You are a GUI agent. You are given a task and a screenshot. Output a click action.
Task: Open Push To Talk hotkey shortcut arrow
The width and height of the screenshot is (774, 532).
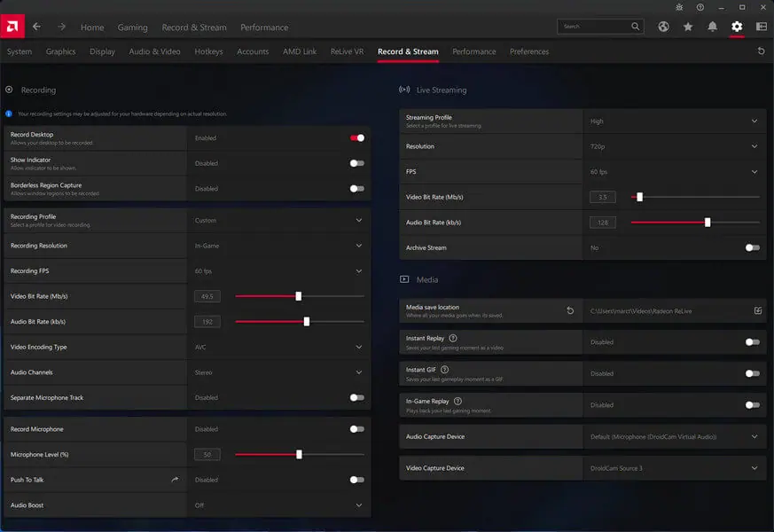click(175, 479)
